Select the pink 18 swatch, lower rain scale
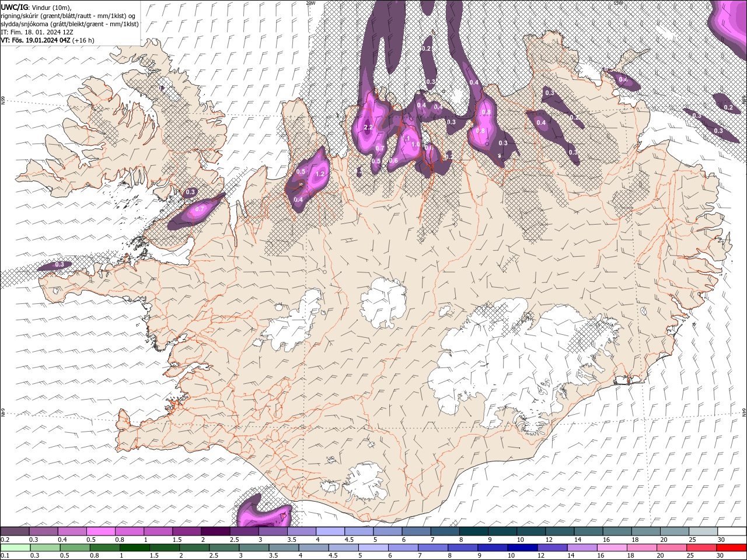Screen dimensions: 747x560 point(643,548)
